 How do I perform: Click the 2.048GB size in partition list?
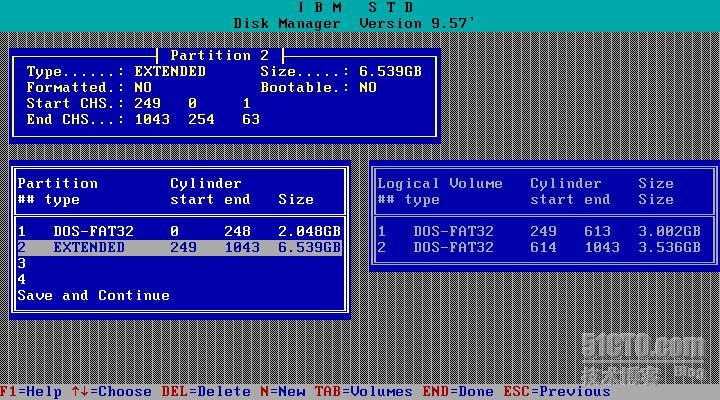point(309,231)
